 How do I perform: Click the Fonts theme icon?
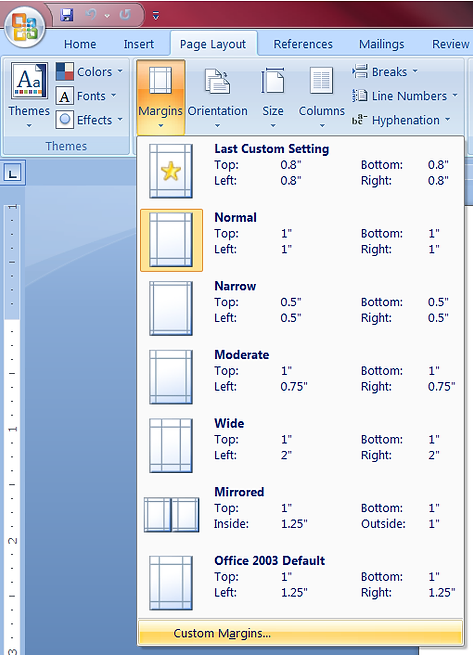65,96
